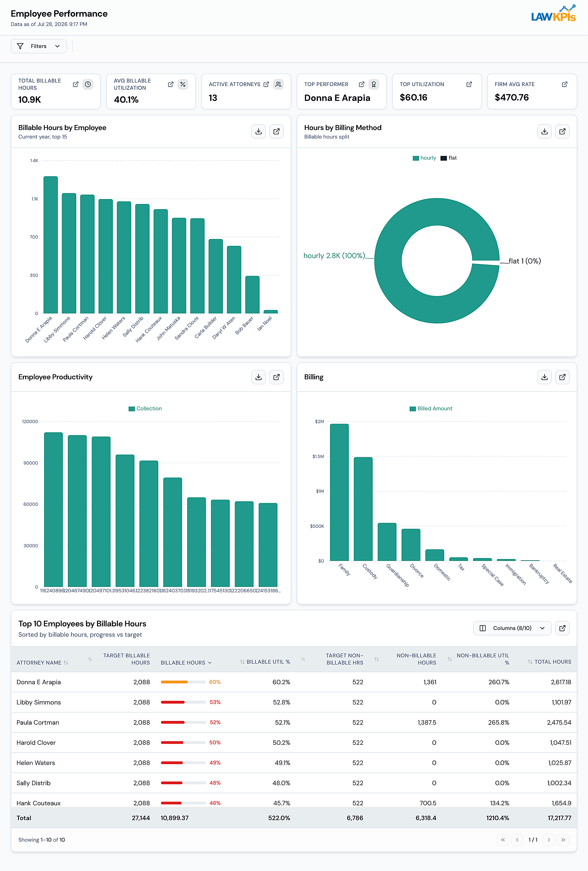Sort by Non-Billable Hours column header
The height and width of the screenshot is (871, 588).
[405, 659]
